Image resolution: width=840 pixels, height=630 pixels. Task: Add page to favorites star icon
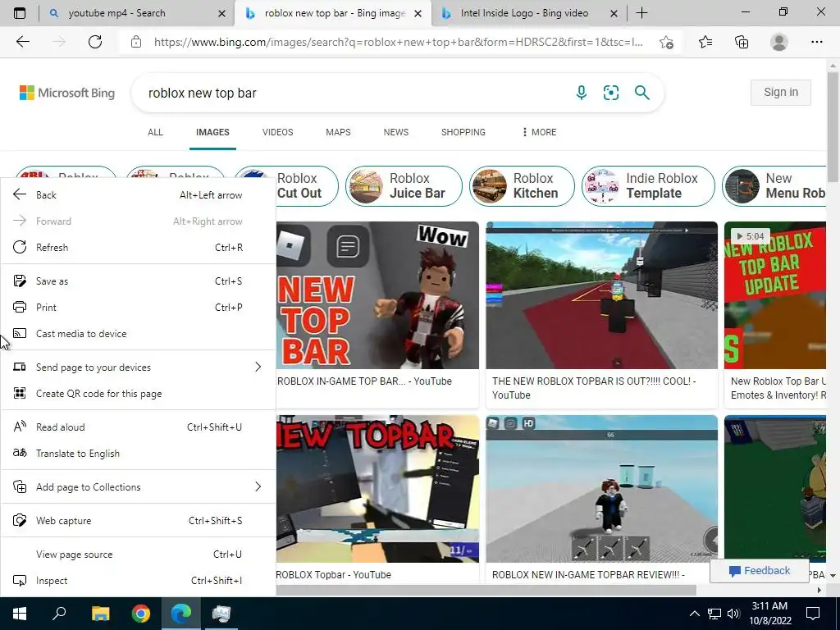pyautogui.click(x=666, y=42)
